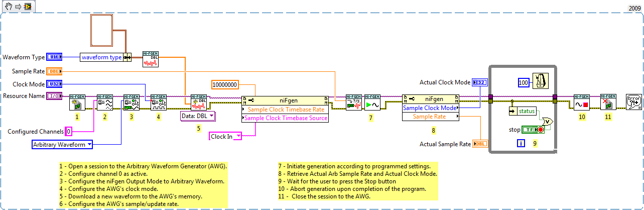The image size is (644, 210).
Task: Click the Waveform Type U16 terminal
Action: [54, 57]
